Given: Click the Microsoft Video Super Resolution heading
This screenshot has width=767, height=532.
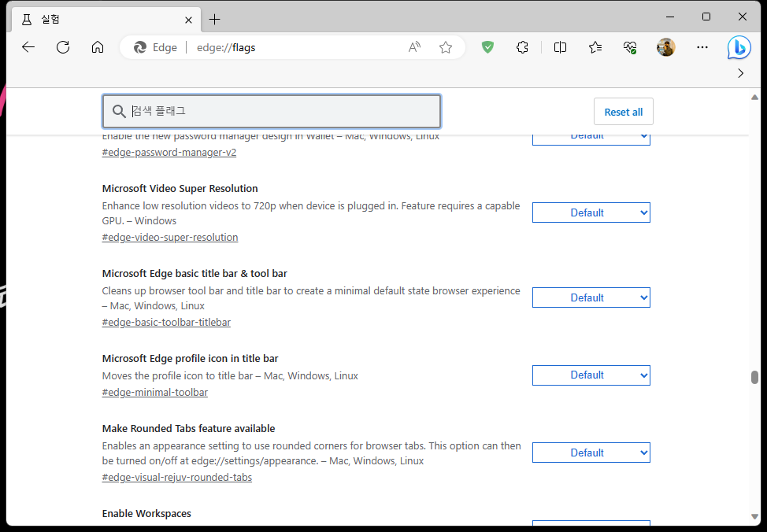Looking at the screenshot, I should 180,189.
